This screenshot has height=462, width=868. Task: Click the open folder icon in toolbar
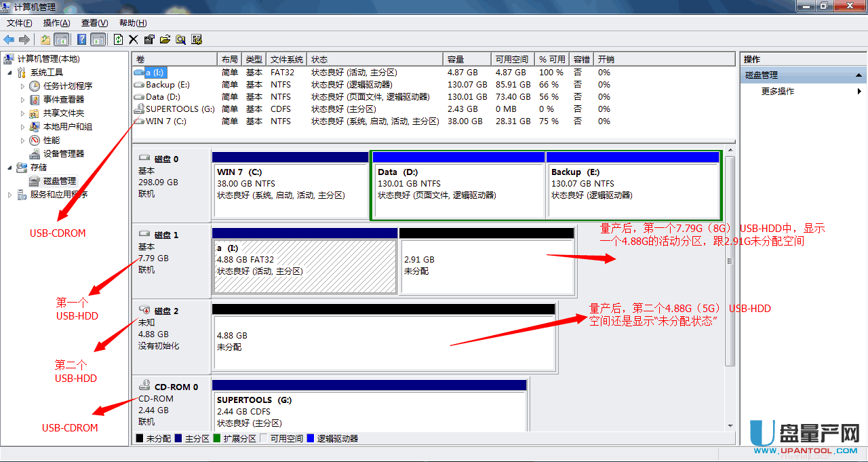(x=165, y=39)
